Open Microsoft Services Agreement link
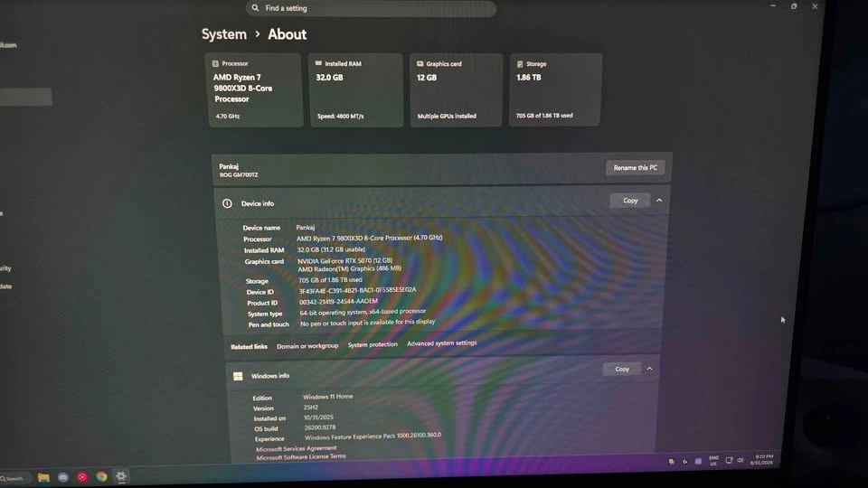 [297, 448]
